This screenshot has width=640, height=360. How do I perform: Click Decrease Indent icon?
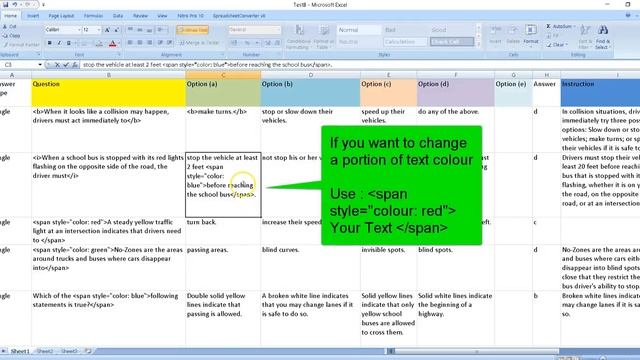(x=160, y=42)
